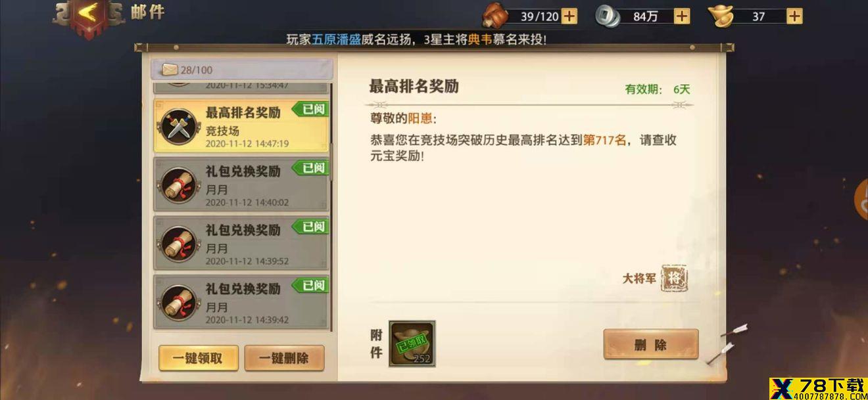Open gift pack mail from 14:39:42
Screen dimensions: 868x400
click(x=241, y=301)
